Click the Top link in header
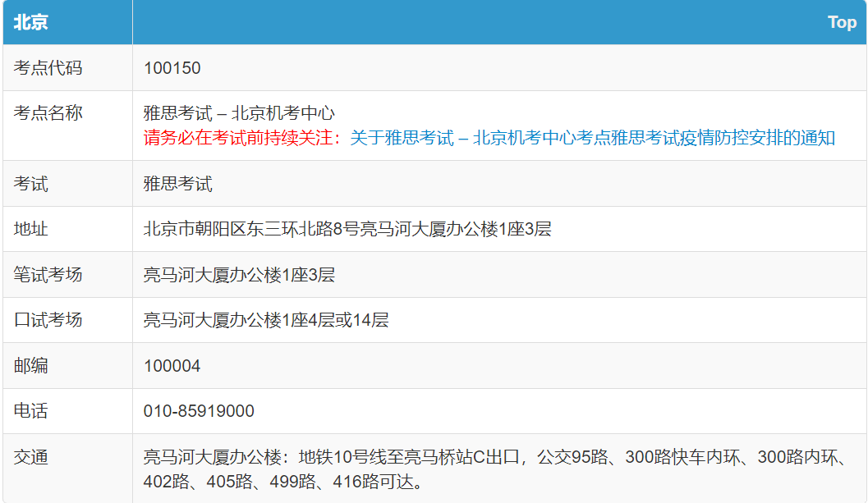 pos(842,22)
